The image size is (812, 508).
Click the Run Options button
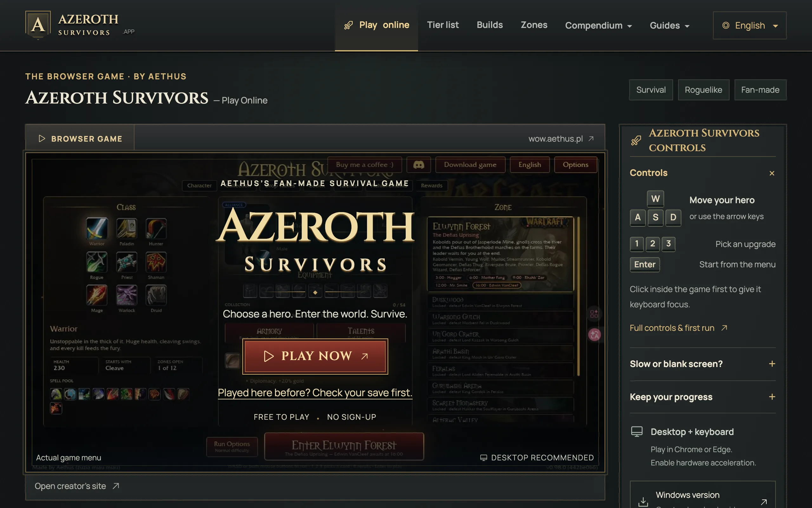232,446
